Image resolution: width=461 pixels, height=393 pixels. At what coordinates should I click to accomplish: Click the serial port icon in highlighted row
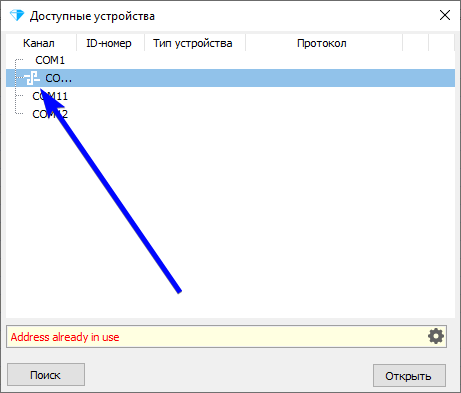32,78
